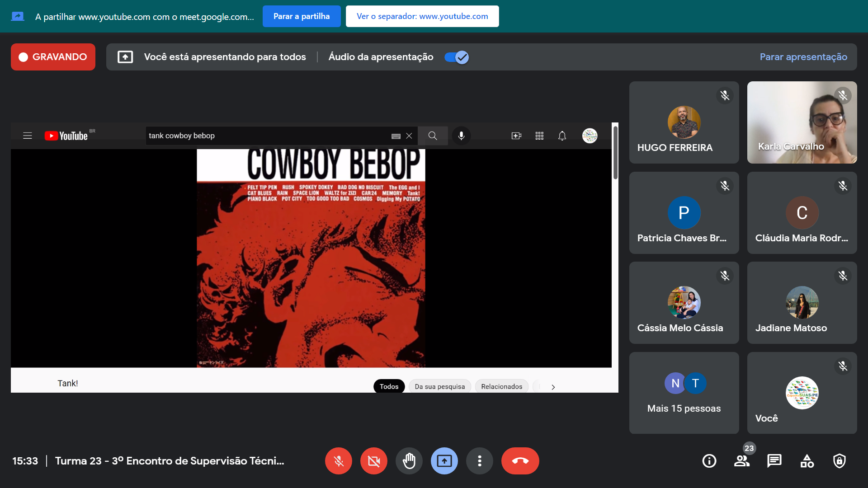Screen dimensions: 868x488
Task: Unmute your microphone in call controls
Action: tap(339, 461)
